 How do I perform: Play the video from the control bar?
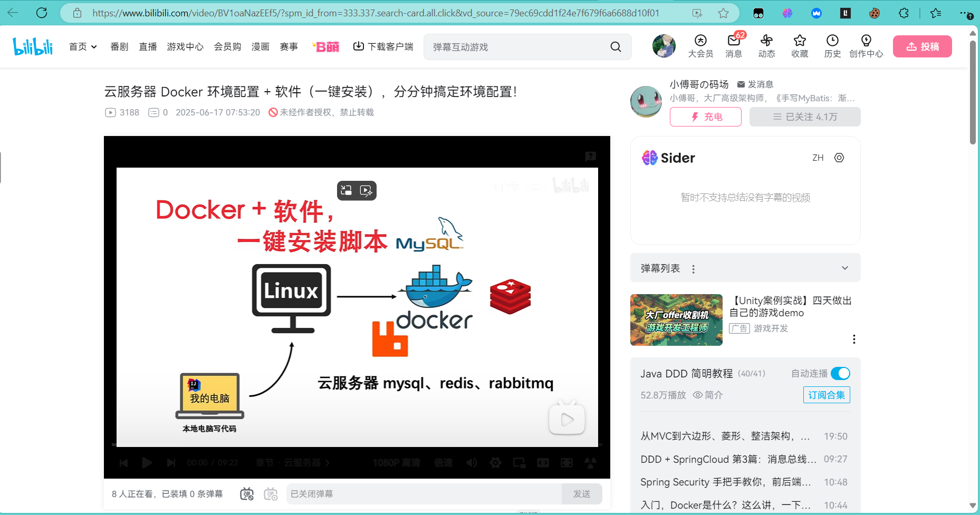pos(147,463)
